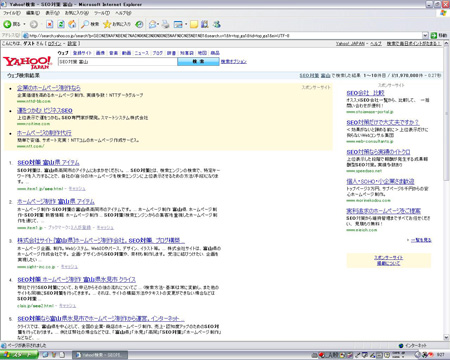Click the green Go arrow beside address bar

(434, 35)
